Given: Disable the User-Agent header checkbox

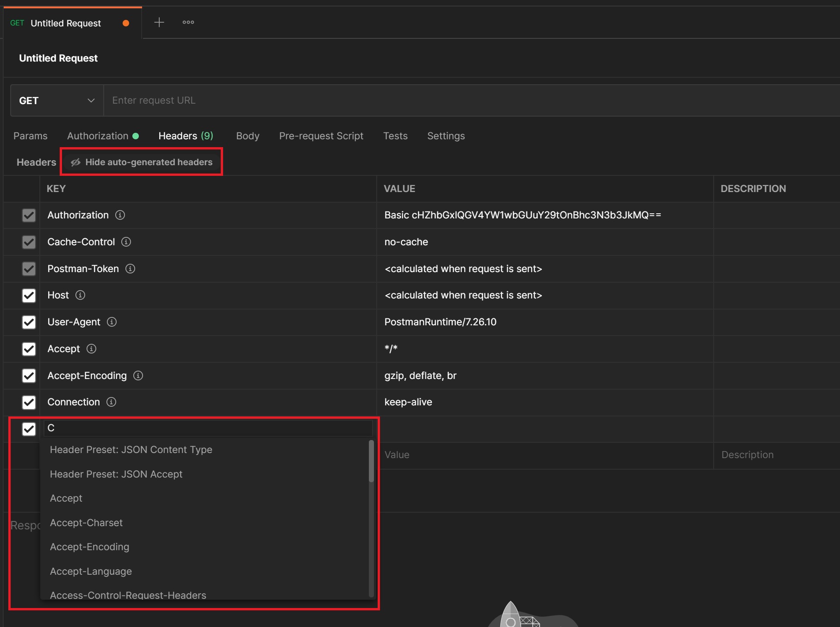Looking at the screenshot, I should point(29,323).
